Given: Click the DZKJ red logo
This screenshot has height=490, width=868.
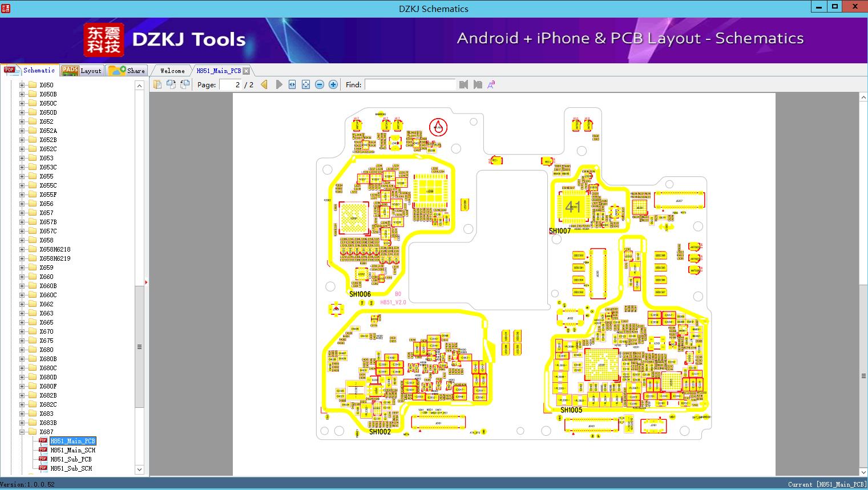Looking at the screenshot, I should (x=104, y=40).
